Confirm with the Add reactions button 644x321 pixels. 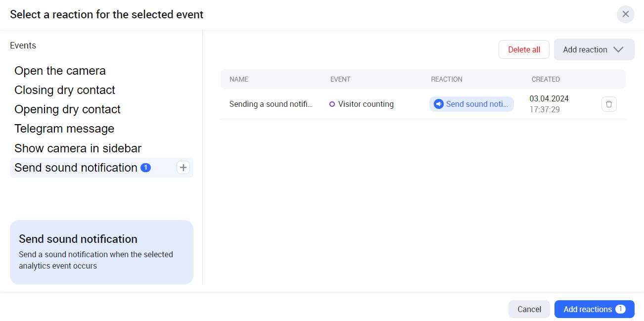594,309
